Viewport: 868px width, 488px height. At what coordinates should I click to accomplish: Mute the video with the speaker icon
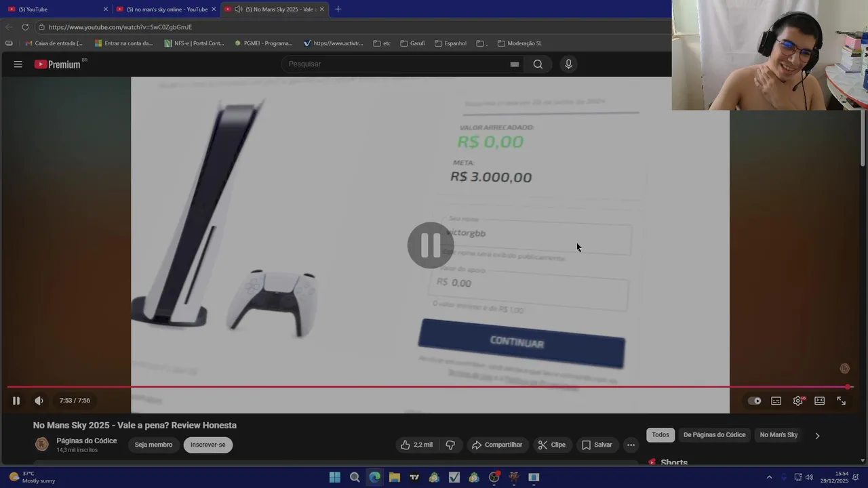[39, 401]
